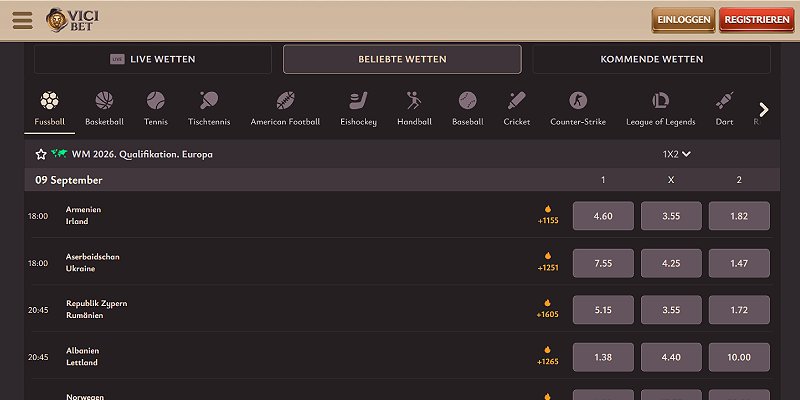Click the Registrieren button
Viewport: 800px width, 400px height.
[756, 20]
